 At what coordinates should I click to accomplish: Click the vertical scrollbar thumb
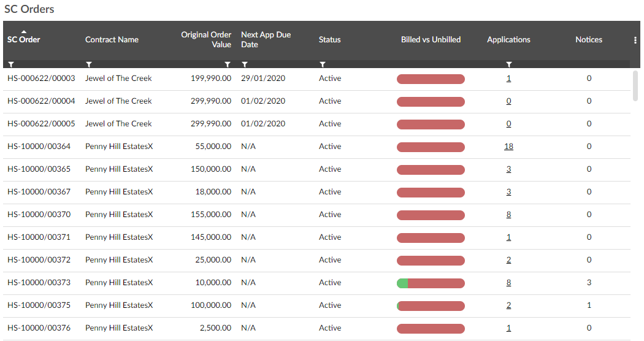point(635,85)
